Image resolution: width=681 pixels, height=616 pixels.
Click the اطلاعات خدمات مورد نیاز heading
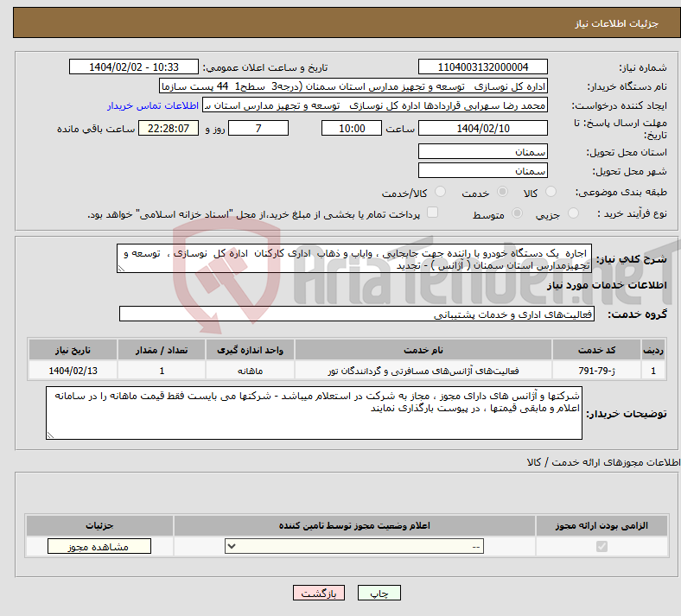point(607,285)
